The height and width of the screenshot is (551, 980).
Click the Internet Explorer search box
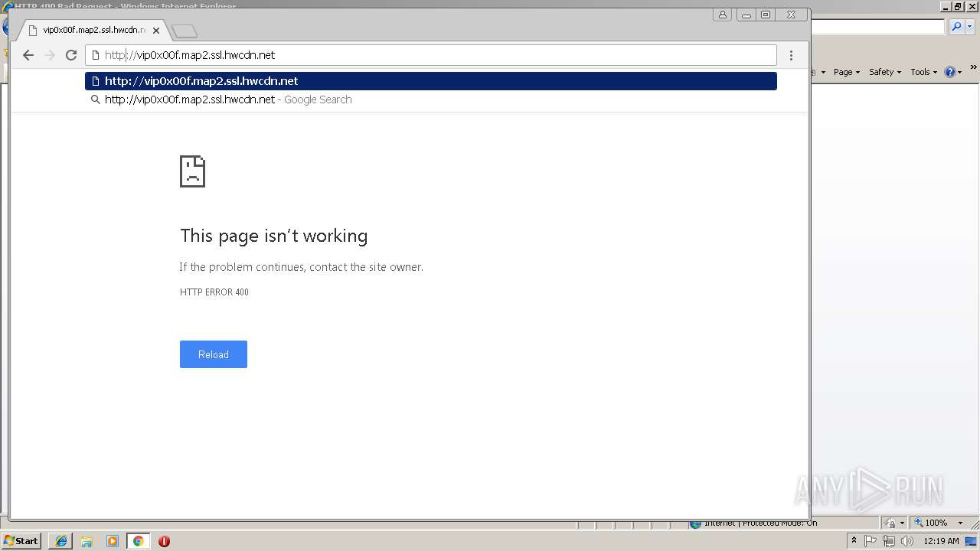(877, 27)
